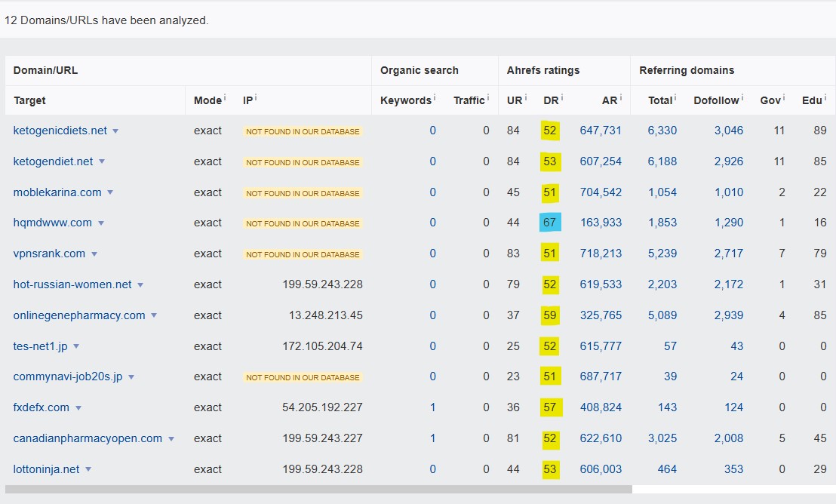
Task: Click the info icon next to AR
Action: tap(621, 97)
